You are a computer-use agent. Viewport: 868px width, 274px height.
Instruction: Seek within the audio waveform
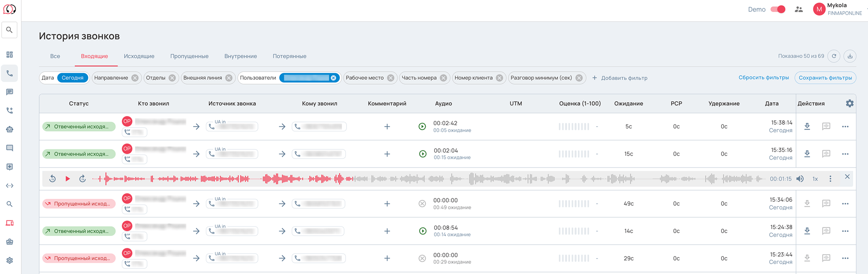coord(428,179)
